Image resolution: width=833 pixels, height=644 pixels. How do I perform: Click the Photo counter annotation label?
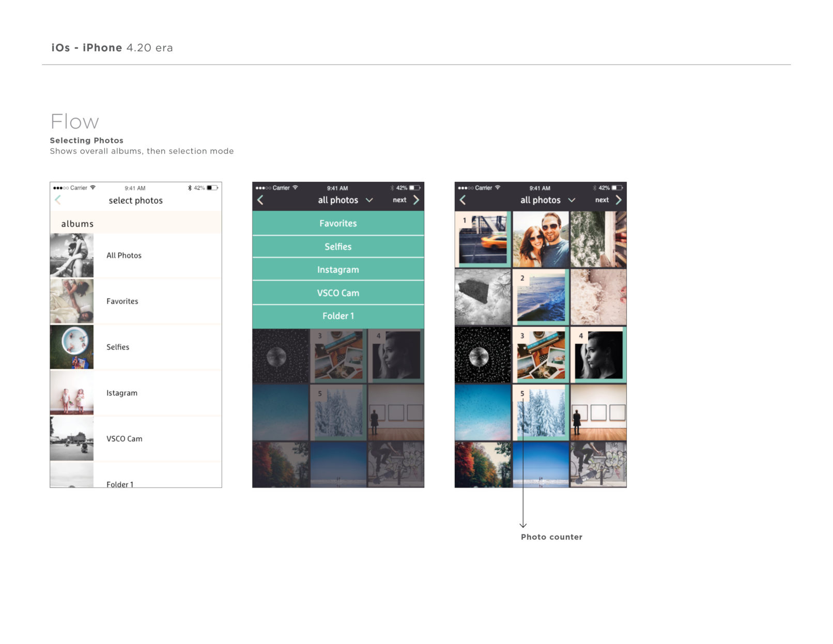(x=551, y=537)
